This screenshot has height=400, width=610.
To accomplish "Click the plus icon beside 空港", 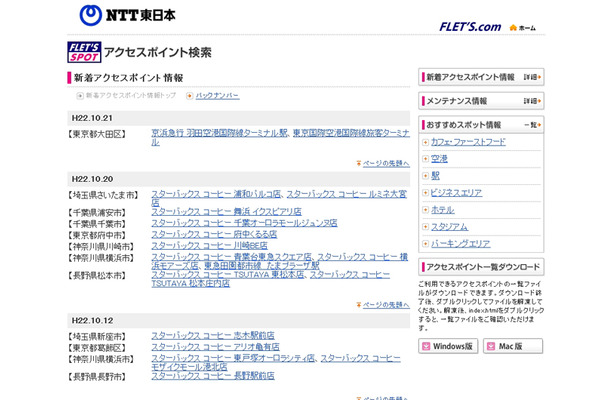I will [x=425, y=159].
